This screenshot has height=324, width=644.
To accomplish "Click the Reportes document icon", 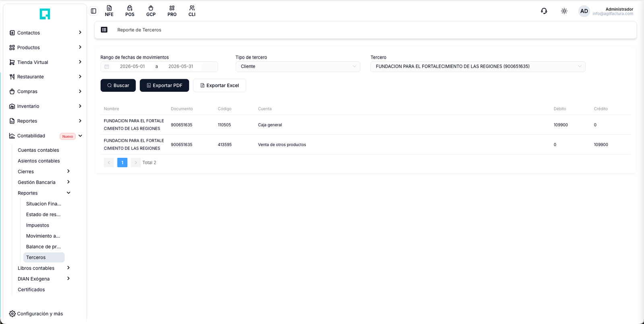I will pyautogui.click(x=12, y=121).
